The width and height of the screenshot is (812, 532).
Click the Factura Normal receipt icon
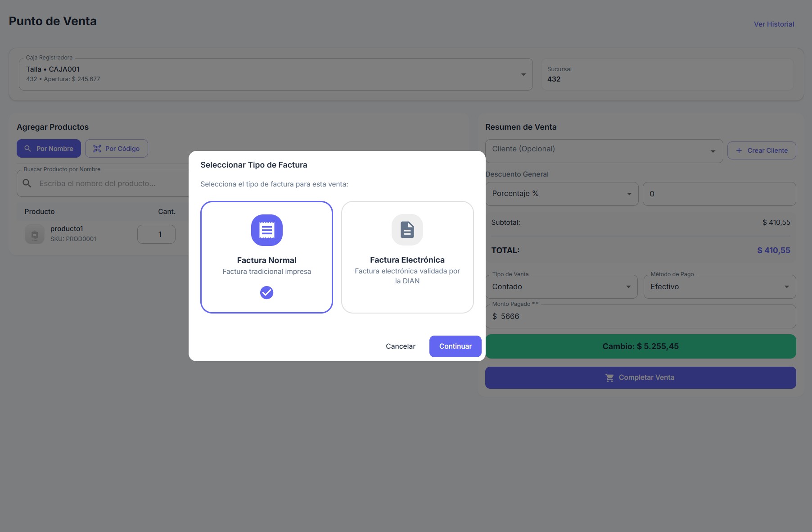click(266, 230)
